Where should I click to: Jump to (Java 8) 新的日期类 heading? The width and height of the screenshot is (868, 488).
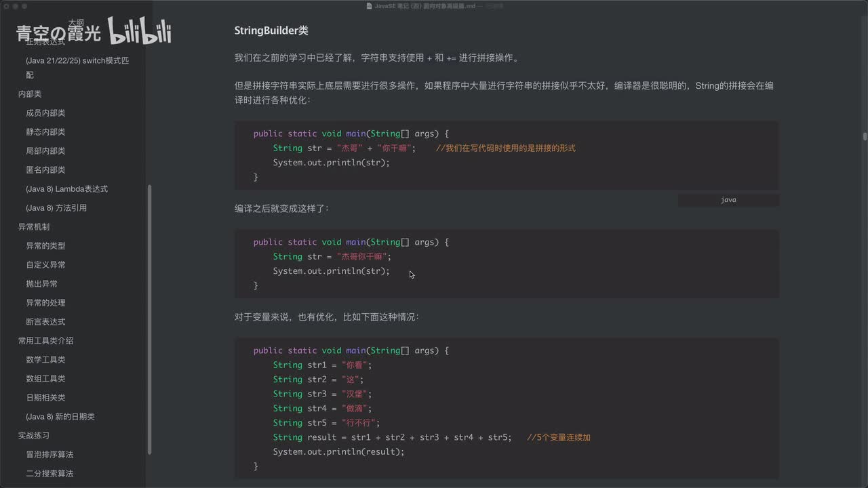tap(60, 417)
